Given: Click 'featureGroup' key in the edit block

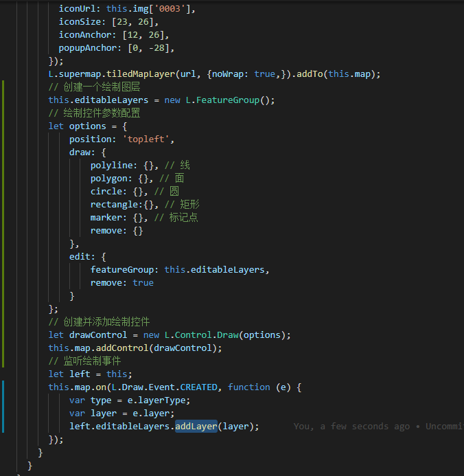Looking at the screenshot, I should [122, 269].
